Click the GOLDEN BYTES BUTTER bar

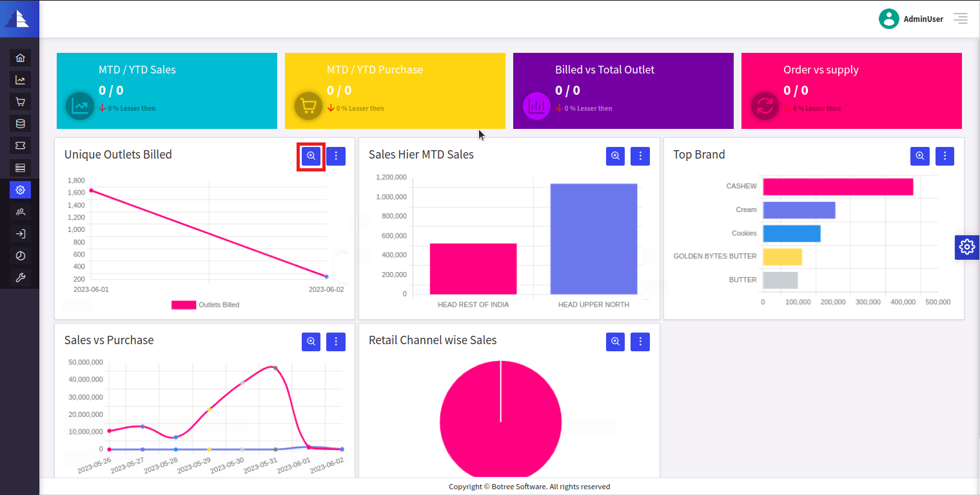[783, 257]
